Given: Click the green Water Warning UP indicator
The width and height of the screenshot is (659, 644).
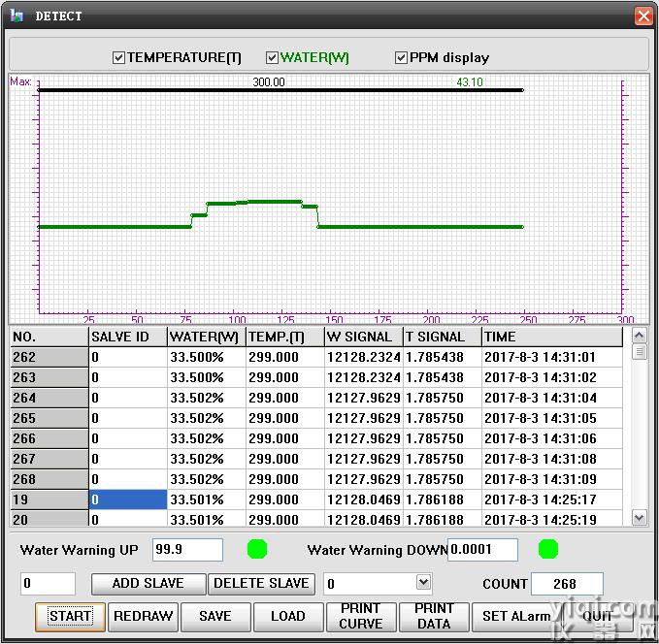Looking at the screenshot, I should [x=257, y=549].
